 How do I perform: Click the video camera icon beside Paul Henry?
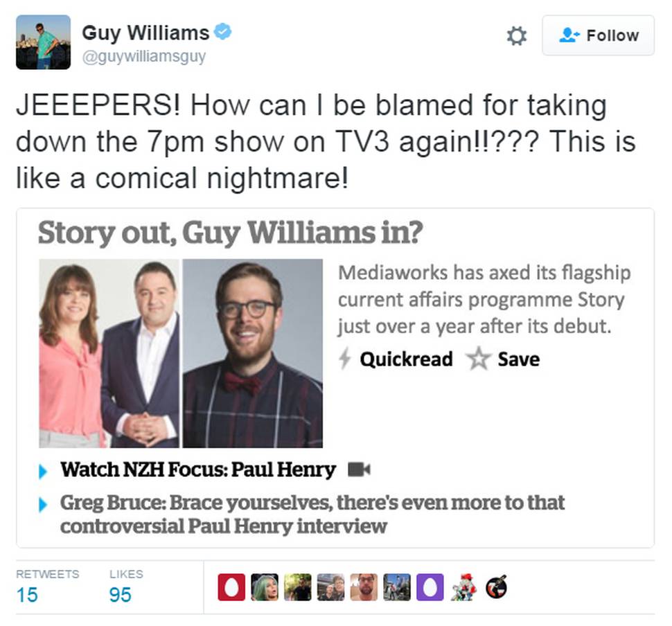tap(359, 469)
